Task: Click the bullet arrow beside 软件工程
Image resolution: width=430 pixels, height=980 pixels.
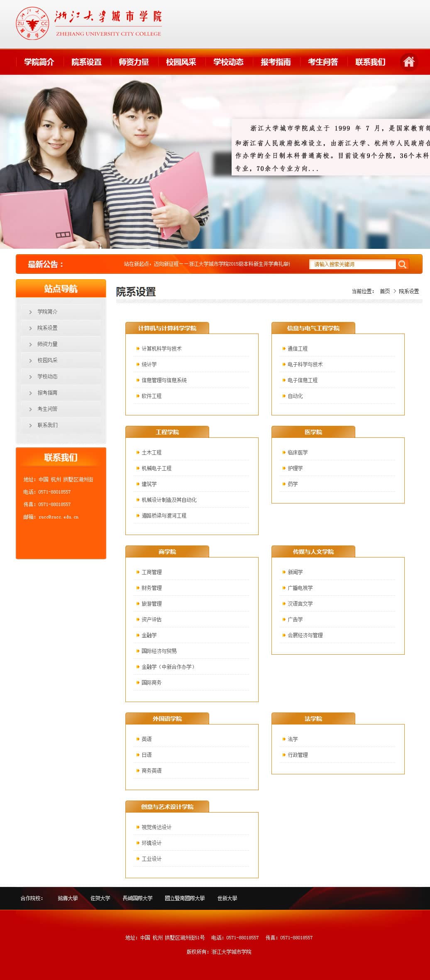Action: click(x=138, y=396)
